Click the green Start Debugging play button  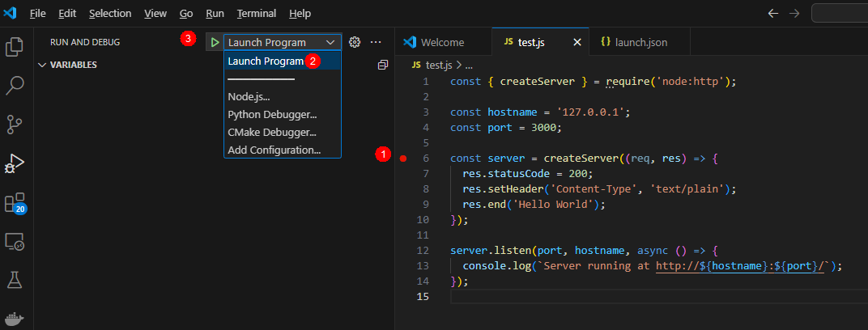214,42
